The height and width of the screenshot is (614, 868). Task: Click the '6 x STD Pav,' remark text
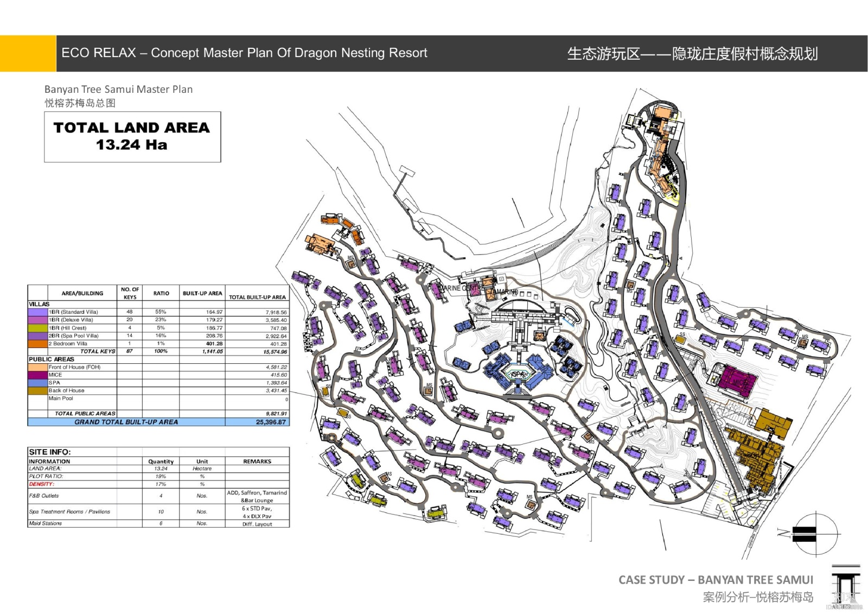coord(257,509)
